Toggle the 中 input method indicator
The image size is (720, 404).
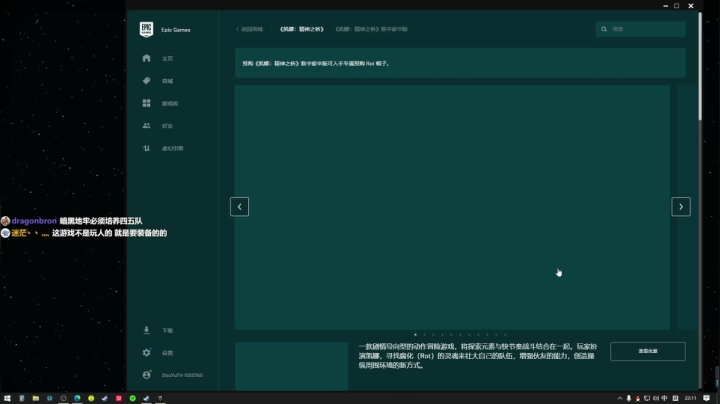pos(664,398)
